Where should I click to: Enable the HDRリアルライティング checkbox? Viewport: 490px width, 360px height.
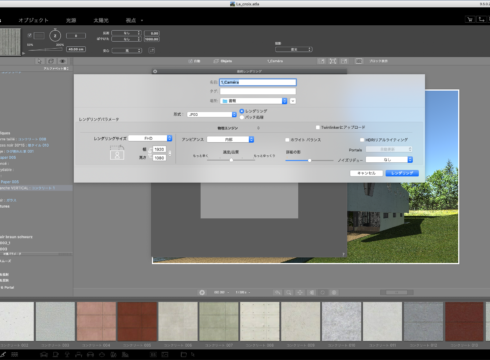click(362, 140)
